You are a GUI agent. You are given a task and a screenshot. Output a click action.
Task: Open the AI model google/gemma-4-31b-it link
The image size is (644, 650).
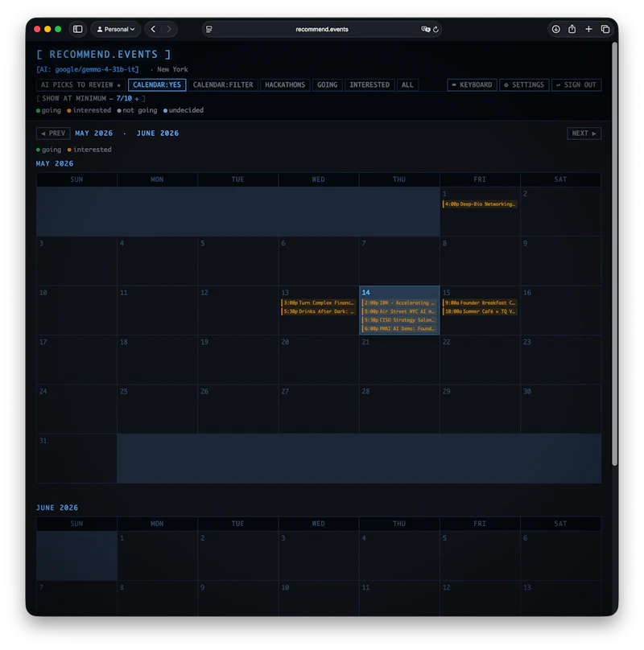[88, 69]
